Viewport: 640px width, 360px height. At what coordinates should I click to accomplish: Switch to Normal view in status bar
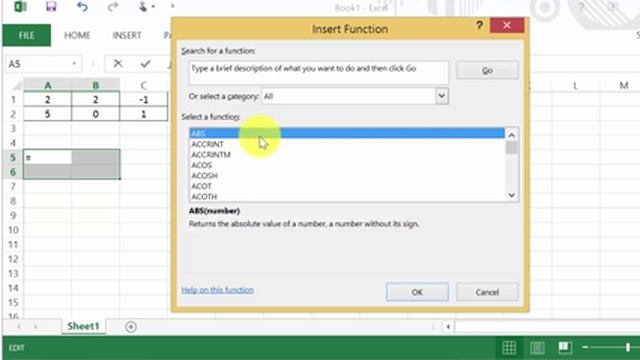point(509,347)
